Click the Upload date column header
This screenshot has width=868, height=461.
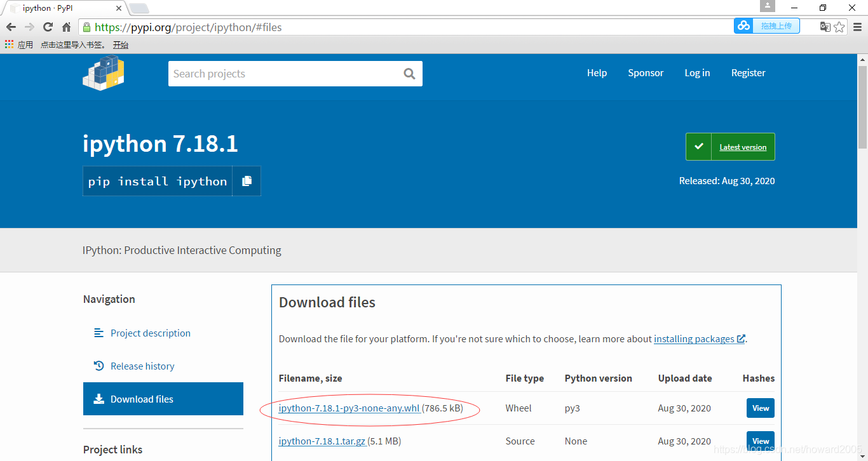[x=685, y=378]
